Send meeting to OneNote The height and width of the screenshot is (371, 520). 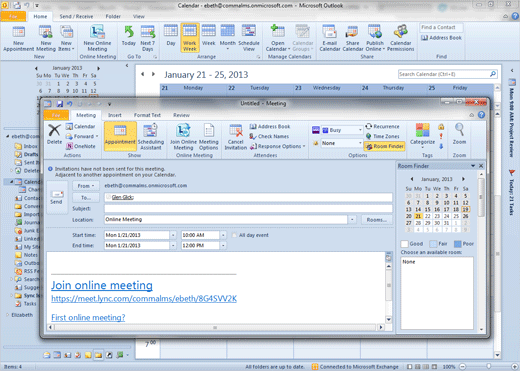coord(80,146)
